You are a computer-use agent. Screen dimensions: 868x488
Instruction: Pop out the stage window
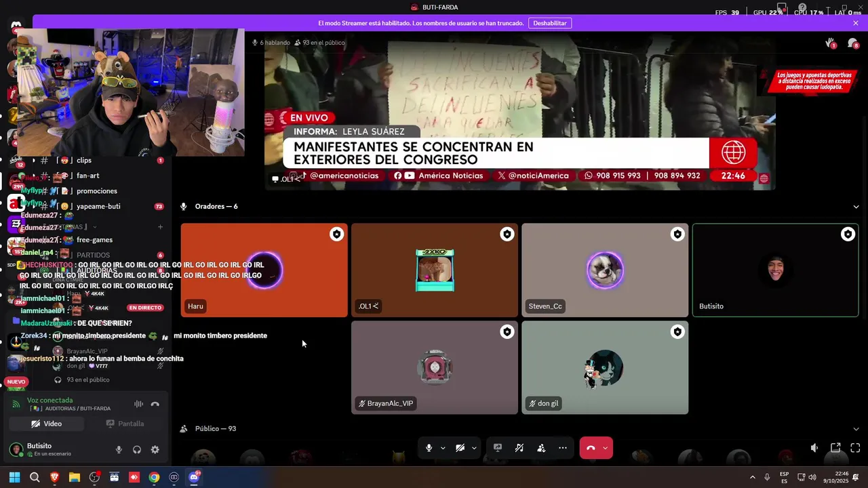835,448
